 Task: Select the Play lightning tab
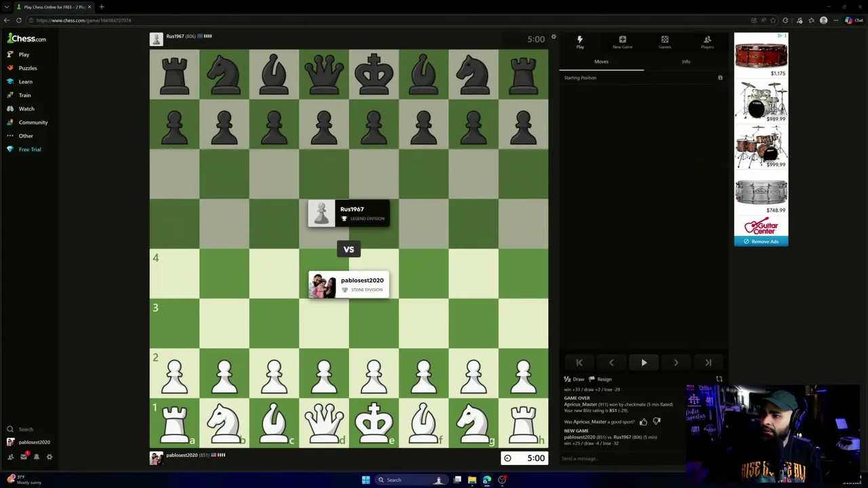(x=580, y=42)
